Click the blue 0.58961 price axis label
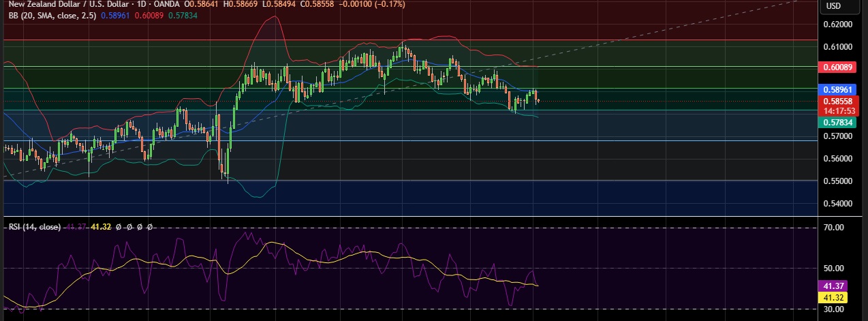The width and height of the screenshot is (868, 321). [838, 89]
